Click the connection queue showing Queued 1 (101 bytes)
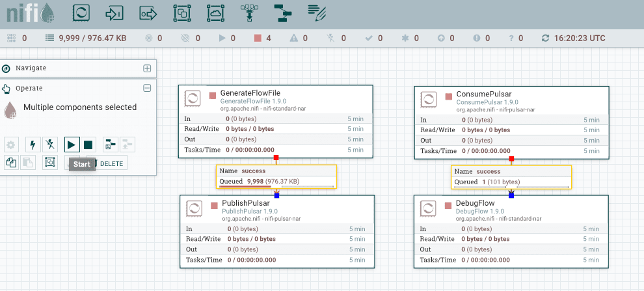The width and height of the screenshot is (644, 291). coord(511,176)
